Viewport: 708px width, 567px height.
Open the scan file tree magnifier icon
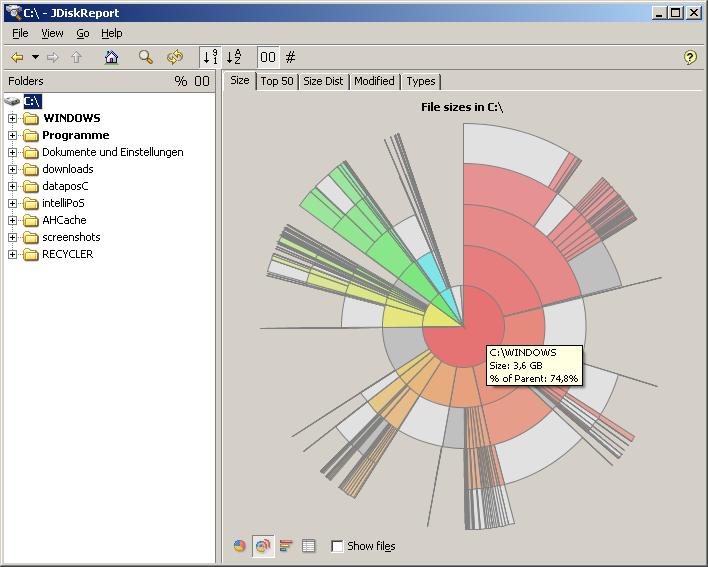(x=145, y=57)
